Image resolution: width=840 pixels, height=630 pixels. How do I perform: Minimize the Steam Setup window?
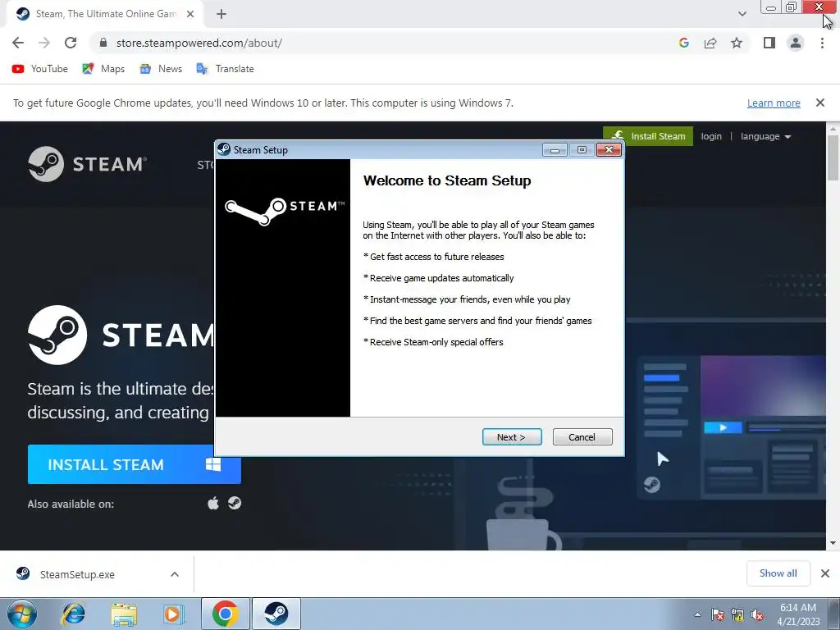pos(555,150)
